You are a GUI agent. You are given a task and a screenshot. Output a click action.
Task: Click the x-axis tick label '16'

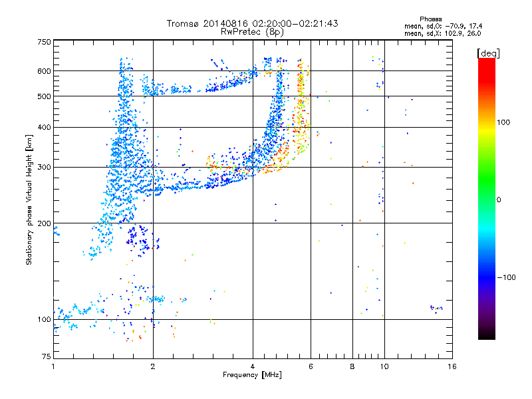pos(452,366)
